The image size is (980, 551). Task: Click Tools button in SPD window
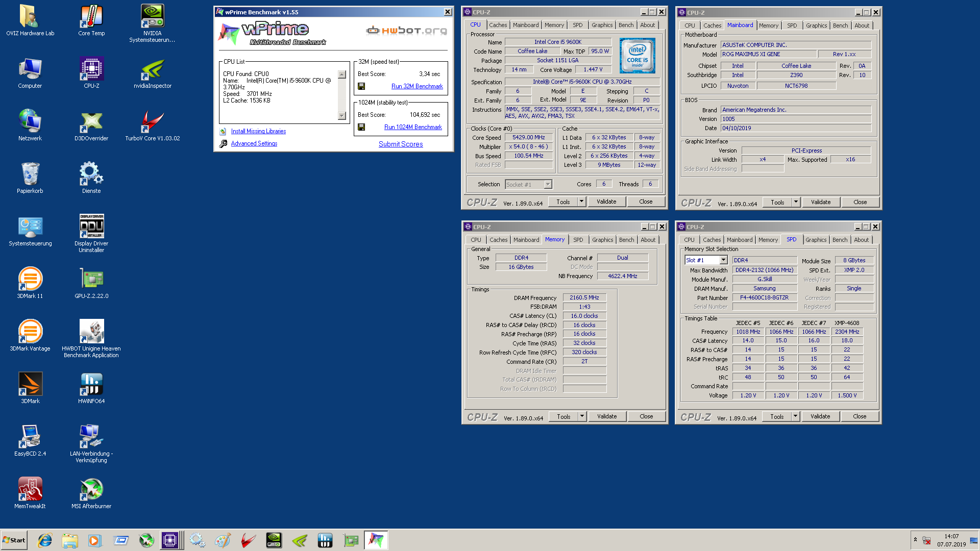(777, 416)
